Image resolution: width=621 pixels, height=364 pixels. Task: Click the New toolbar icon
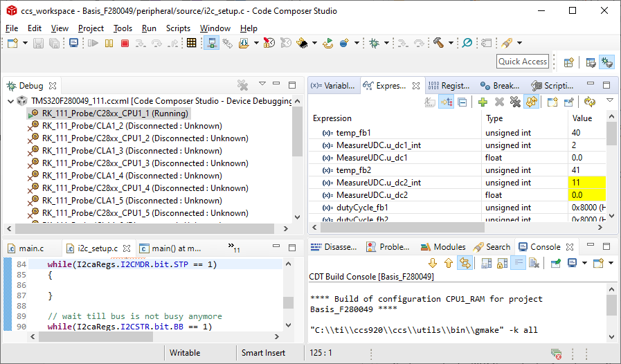click(12, 43)
